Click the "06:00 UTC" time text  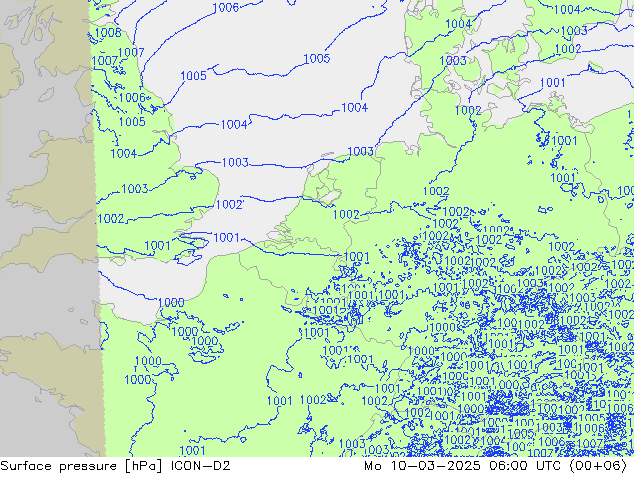pos(526,466)
